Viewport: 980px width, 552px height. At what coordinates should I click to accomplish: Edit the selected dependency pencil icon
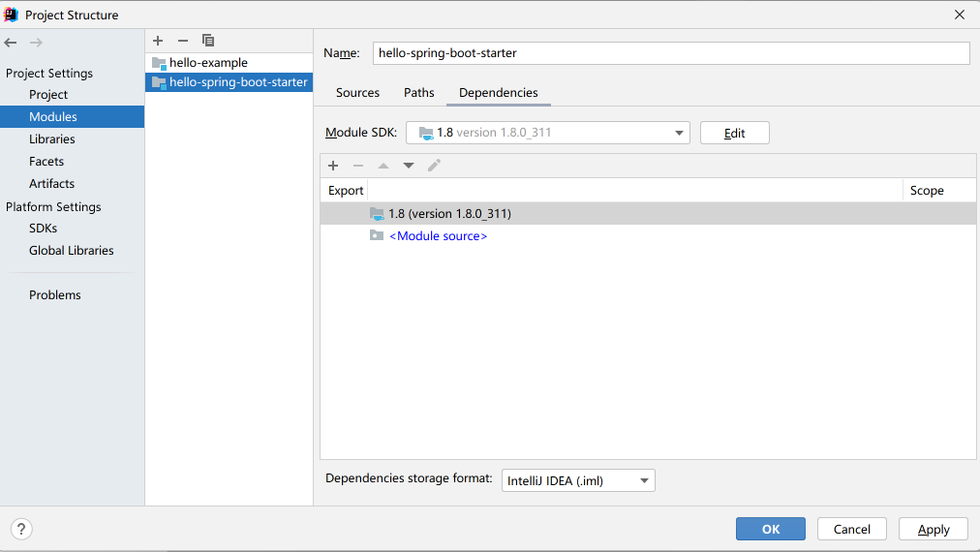click(434, 166)
